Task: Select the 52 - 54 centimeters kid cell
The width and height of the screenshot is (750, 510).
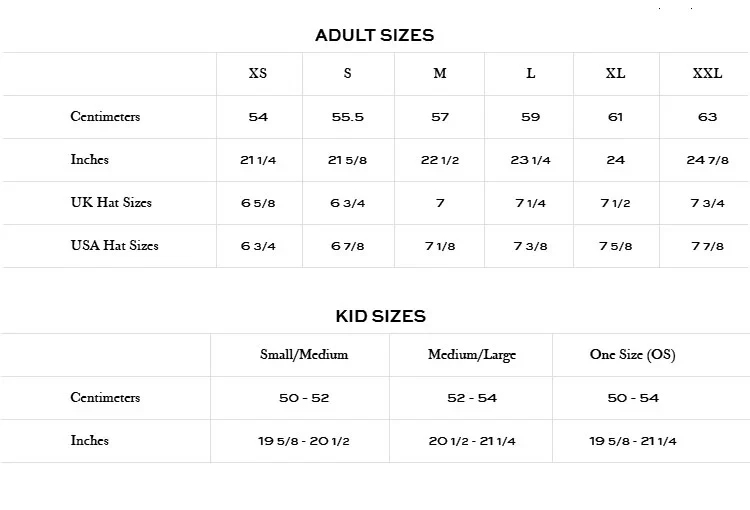Action: (472, 398)
